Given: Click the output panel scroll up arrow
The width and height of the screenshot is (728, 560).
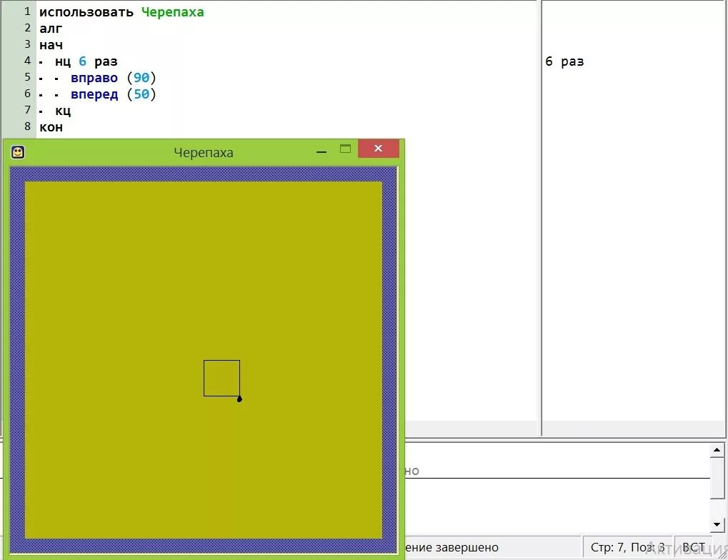Looking at the screenshot, I should point(717,449).
